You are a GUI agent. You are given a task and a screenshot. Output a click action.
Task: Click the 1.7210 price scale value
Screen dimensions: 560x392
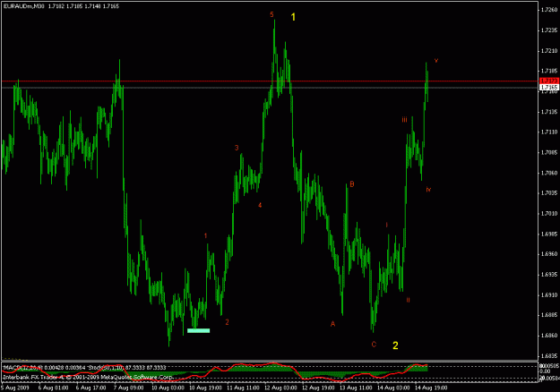click(549, 51)
